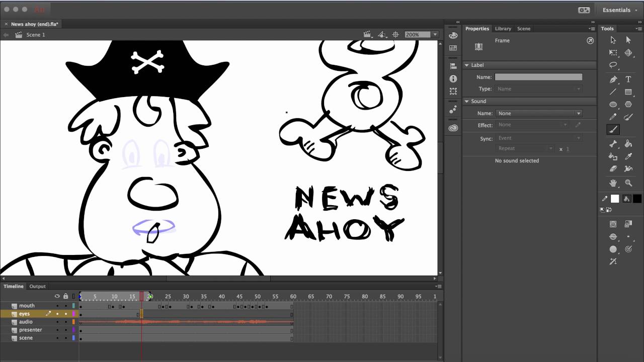Select the Subselection tool in Tools panel
644x362 pixels.
pos(628,40)
